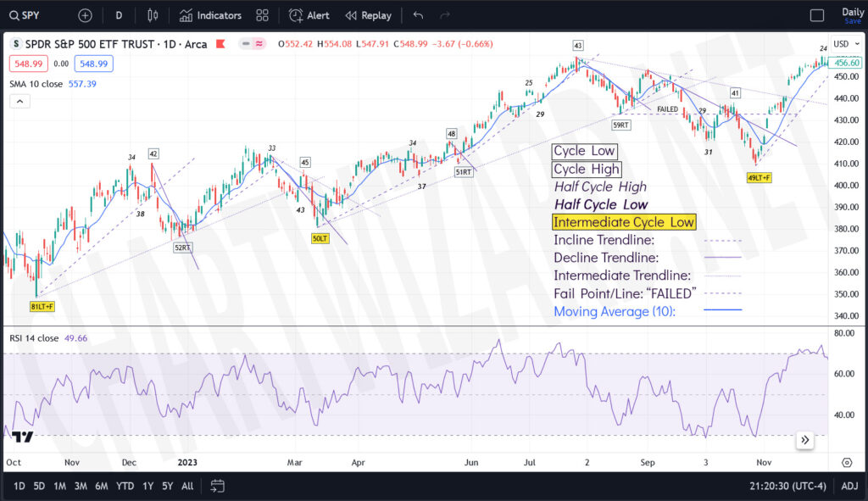
Task: Open the candlestick chart style picker
Action: pyautogui.click(x=153, y=15)
